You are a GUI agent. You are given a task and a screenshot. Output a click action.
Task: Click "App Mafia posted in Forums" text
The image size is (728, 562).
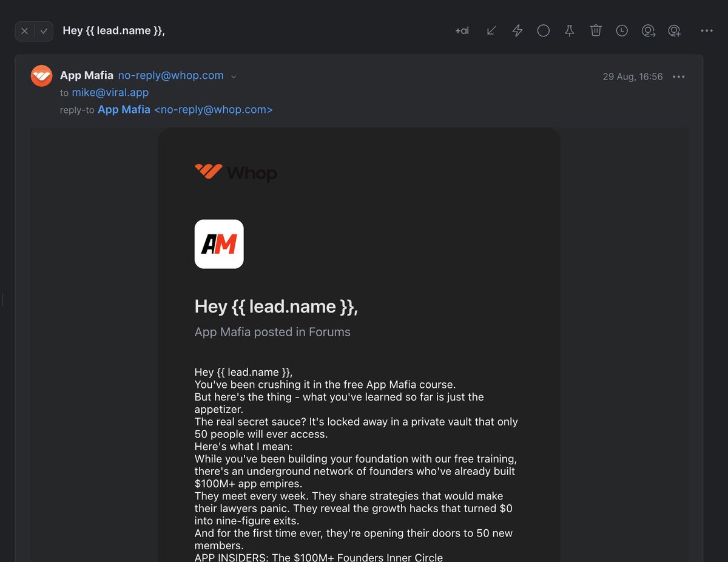point(272,332)
